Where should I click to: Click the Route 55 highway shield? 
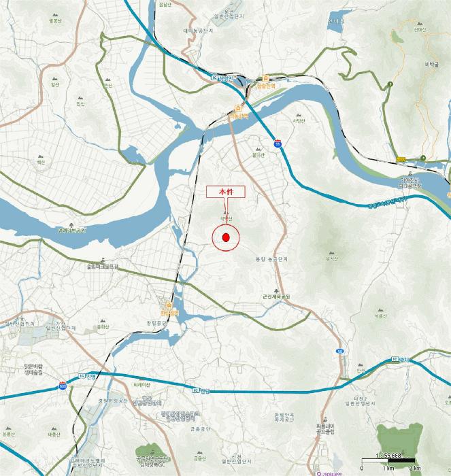click(278, 143)
